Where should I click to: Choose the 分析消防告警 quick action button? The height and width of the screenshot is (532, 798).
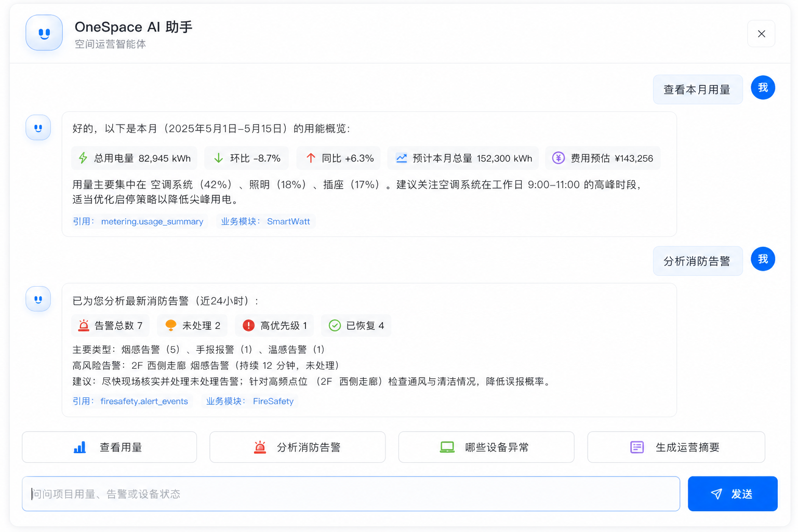298,447
